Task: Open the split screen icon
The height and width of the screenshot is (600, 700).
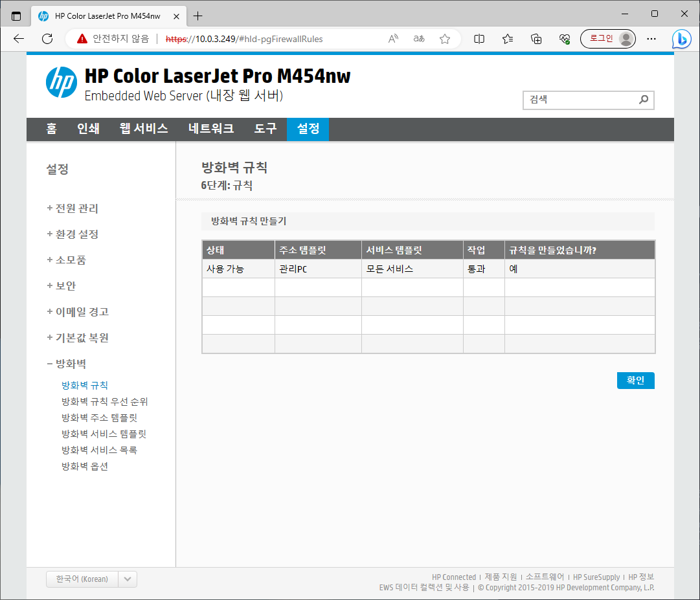Action: [479, 39]
